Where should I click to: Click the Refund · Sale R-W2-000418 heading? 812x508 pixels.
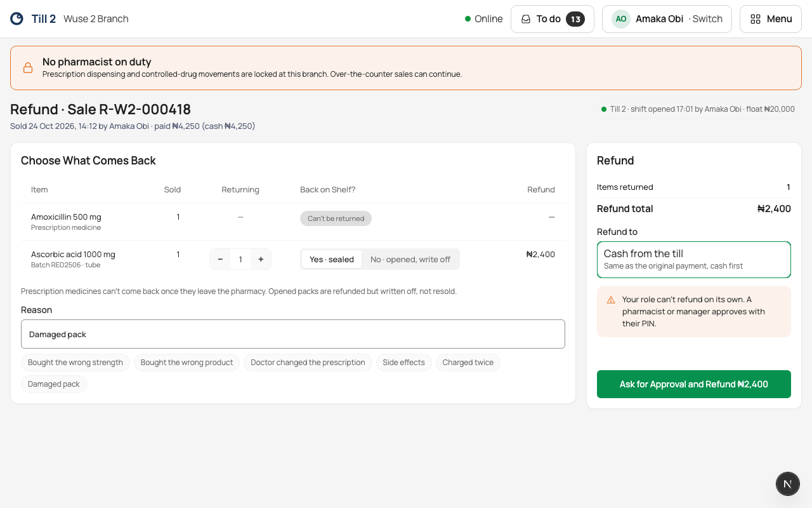tap(100, 109)
